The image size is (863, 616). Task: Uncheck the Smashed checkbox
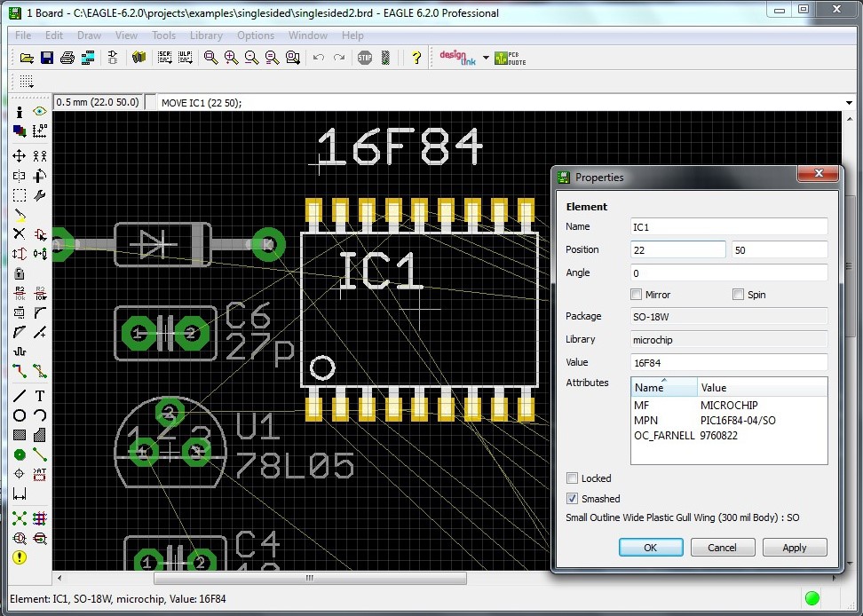[x=573, y=499]
